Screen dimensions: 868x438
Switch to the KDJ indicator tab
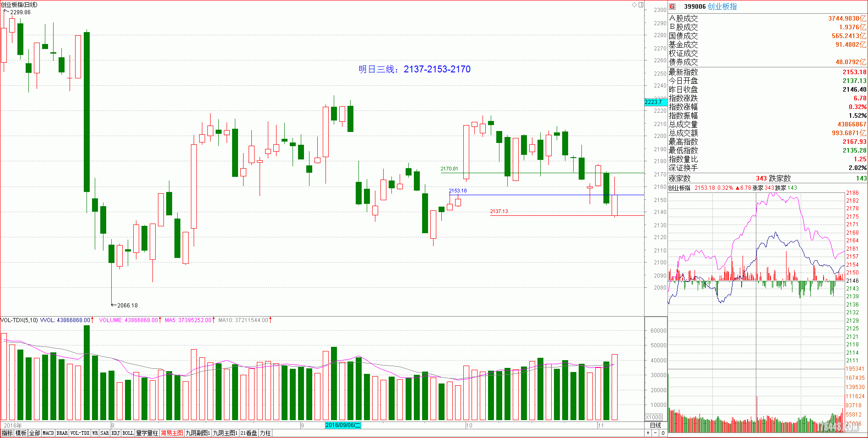click(x=116, y=433)
